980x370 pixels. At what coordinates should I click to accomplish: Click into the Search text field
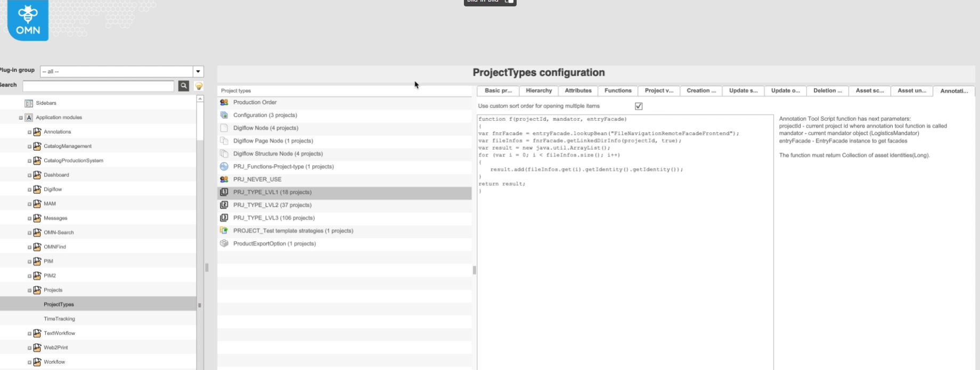tap(98, 86)
